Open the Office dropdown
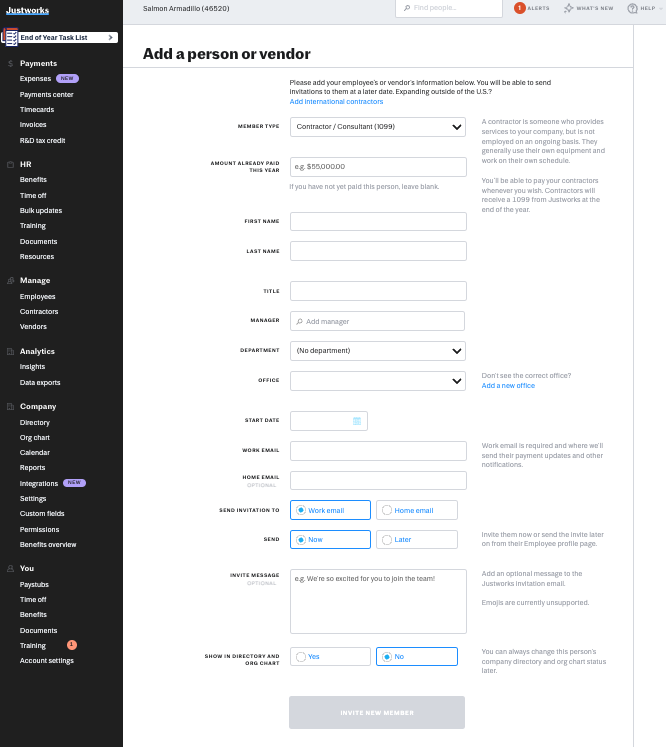This screenshot has height=747, width=666. click(378, 381)
